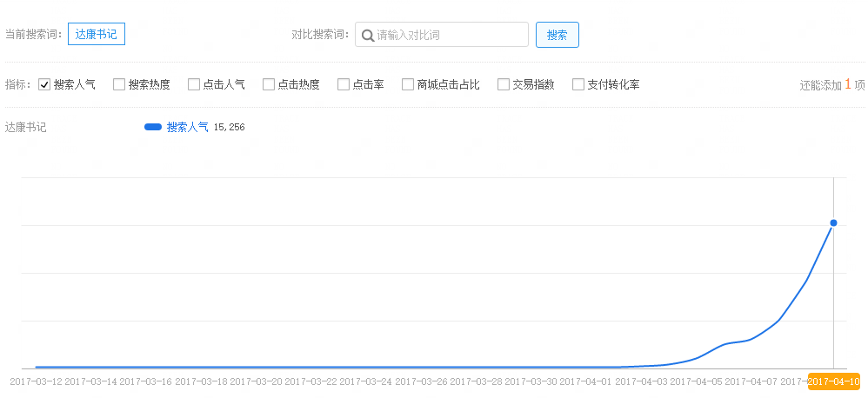Image resolution: width=868 pixels, height=398 pixels.
Task: Check the 支付转化率 checkbox
Action: [x=578, y=85]
